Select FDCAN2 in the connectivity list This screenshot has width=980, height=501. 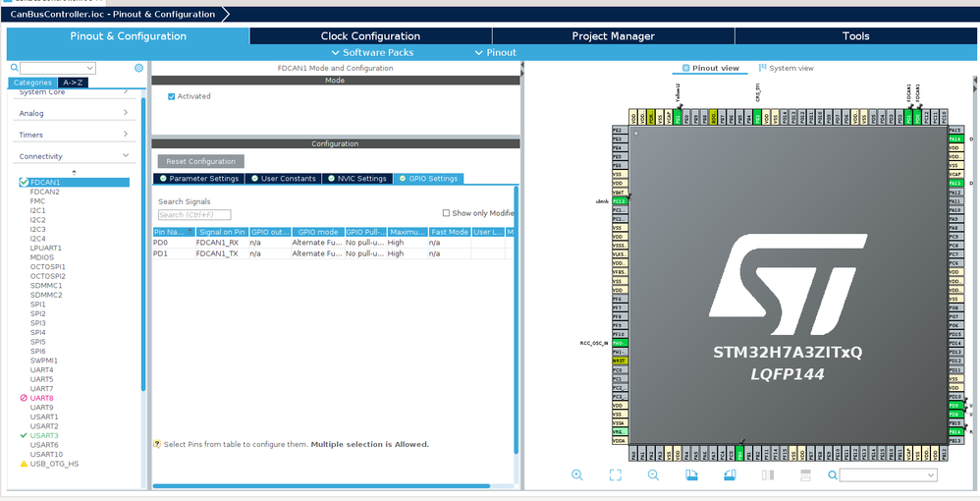44,192
